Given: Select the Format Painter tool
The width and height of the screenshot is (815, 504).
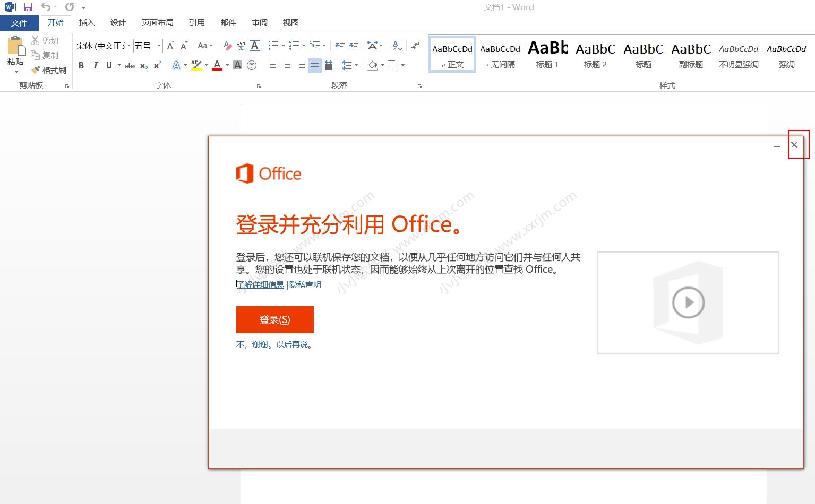Looking at the screenshot, I should [49, 69].
